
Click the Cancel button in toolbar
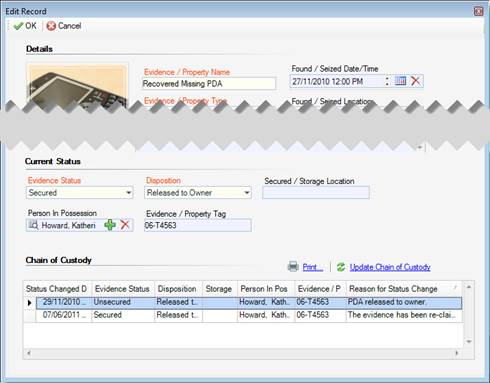pos(64,26)
